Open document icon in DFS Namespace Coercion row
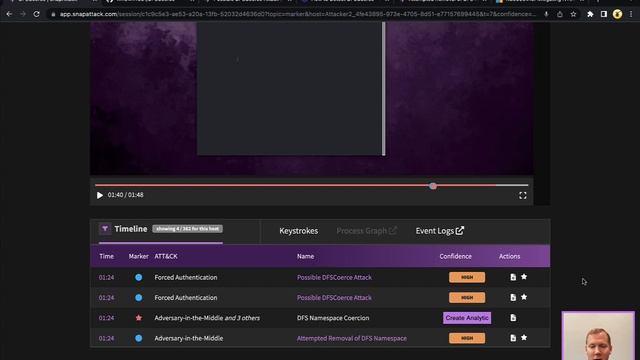This screenshot has height=360, width=640. click(x=513, y=318)
